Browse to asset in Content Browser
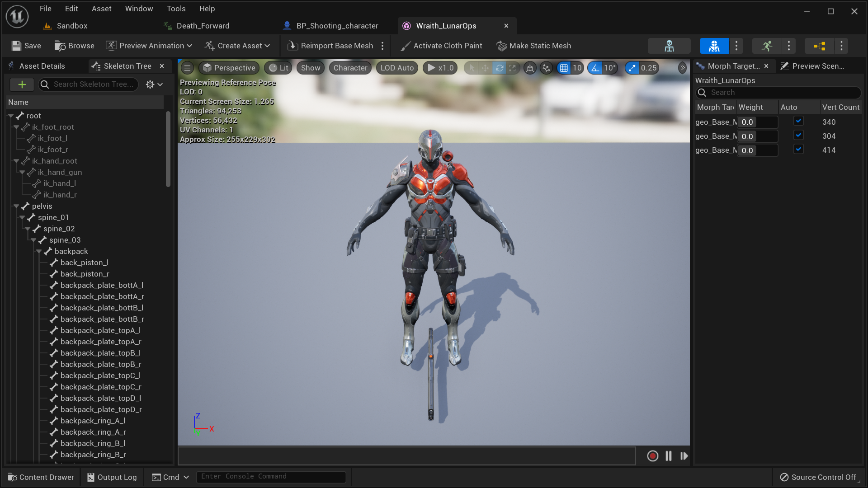 coord(75,46)
